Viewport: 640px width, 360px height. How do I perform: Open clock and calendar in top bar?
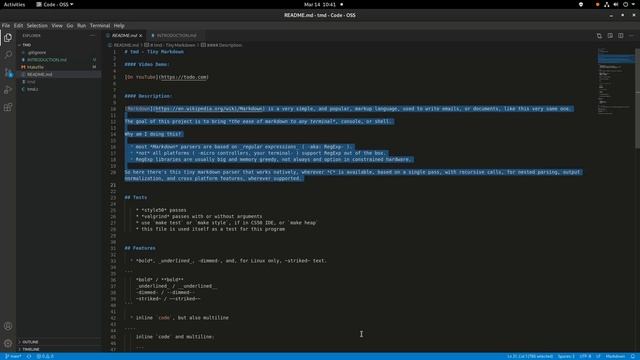point(320,4)
